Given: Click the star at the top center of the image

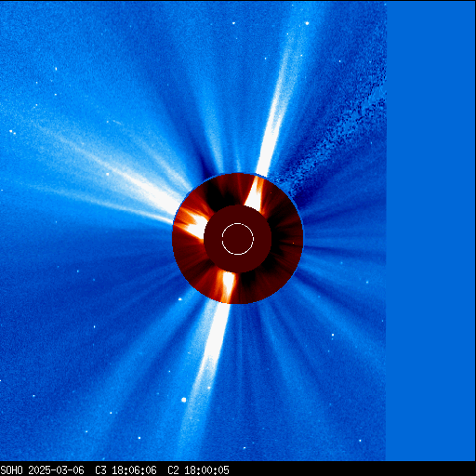Looking at the screenshot, I should 233,23.
